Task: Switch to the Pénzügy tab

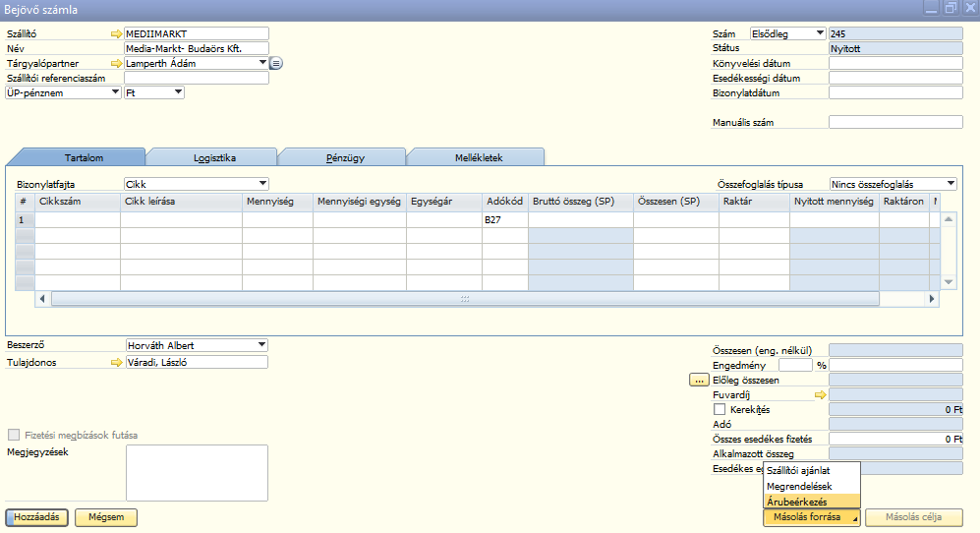Action: (345, 157)
